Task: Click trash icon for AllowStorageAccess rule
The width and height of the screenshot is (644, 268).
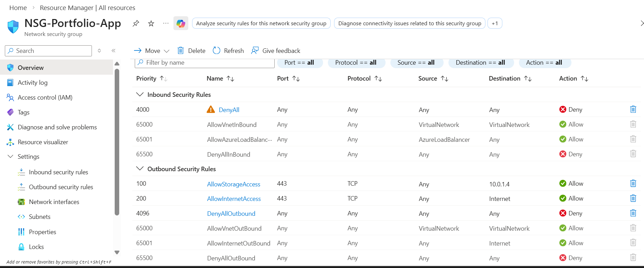Action: point(633,183)
